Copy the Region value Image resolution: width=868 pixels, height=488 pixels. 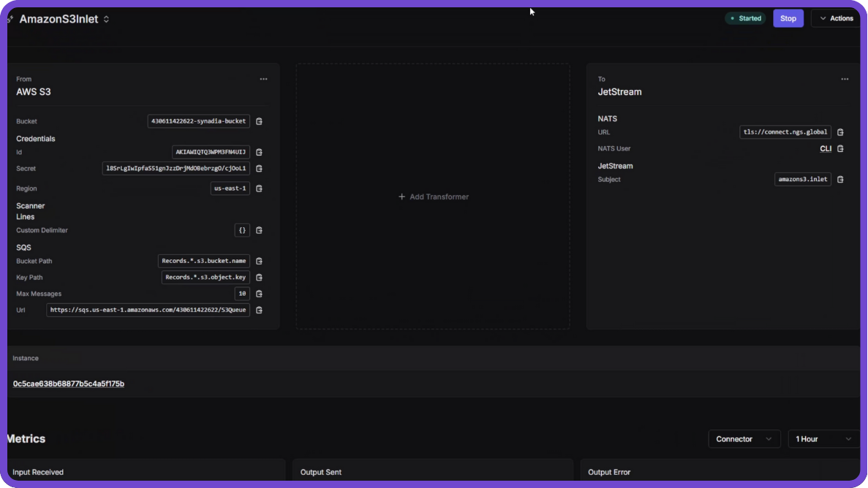259,188
